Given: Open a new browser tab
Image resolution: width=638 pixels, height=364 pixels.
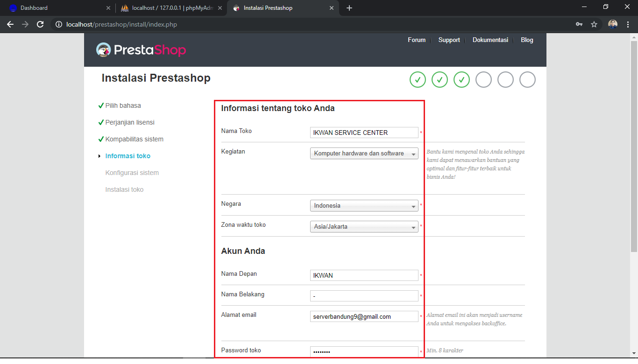Looking at the screenshot, I should coord(349,8).
